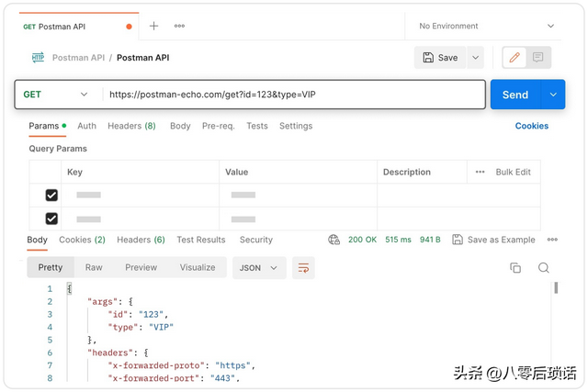This screenshot has width=588, height=392.
Task: Click the "VIP" value in JSON response
Action: [x=162, y=327]
